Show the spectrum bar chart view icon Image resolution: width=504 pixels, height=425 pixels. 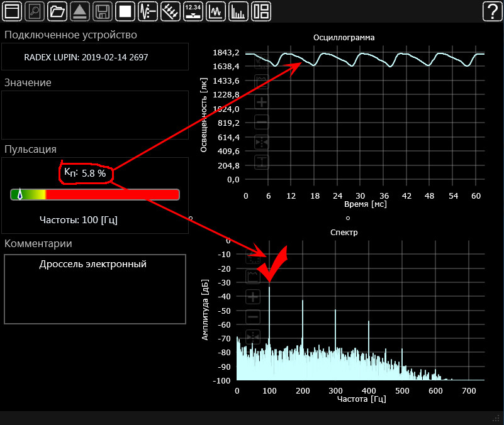click(238, 11)
